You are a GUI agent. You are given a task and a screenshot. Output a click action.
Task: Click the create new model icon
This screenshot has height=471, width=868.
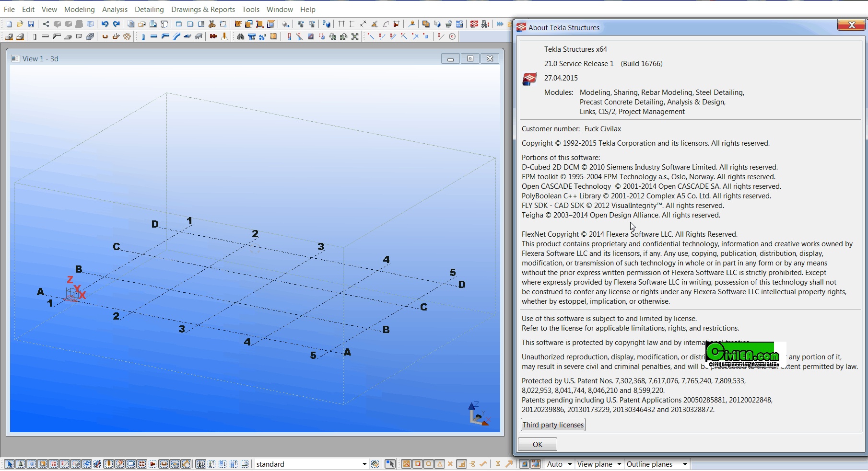point(9,24)
